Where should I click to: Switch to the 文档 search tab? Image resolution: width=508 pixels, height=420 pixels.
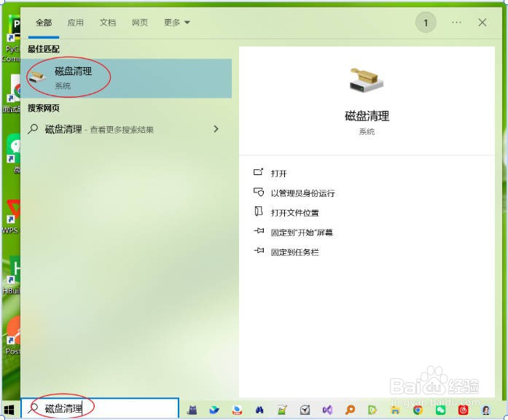[108, 23]
